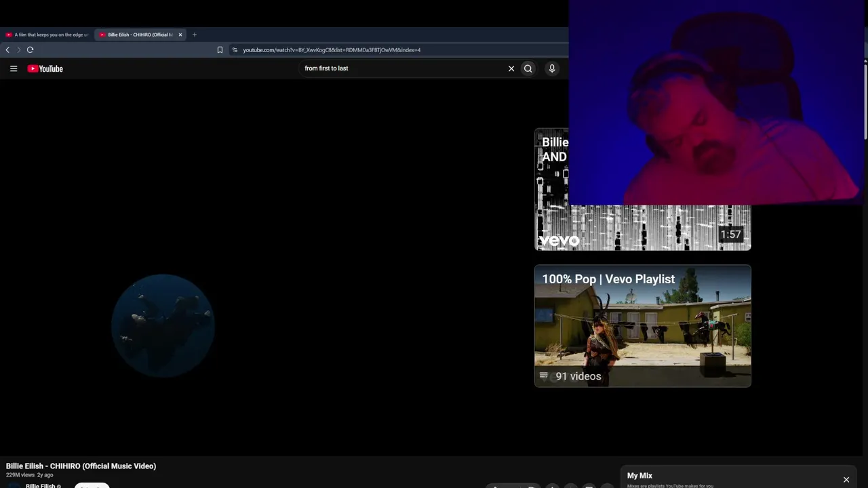Open the 100% Pop Vevo Playlist card
The height and width of the screenshot is (488, 868).
pos(643,326)
